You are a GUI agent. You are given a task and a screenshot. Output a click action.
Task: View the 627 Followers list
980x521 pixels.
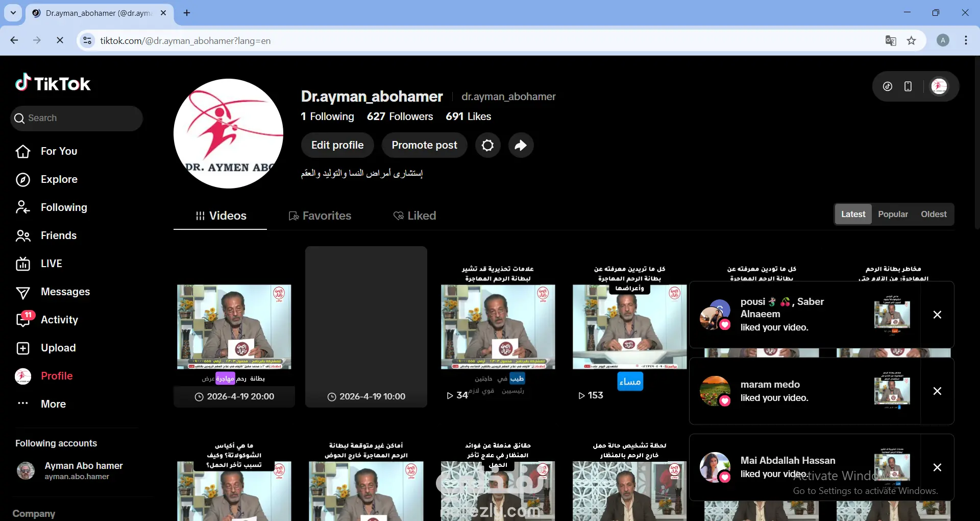(x=400, y=116)
